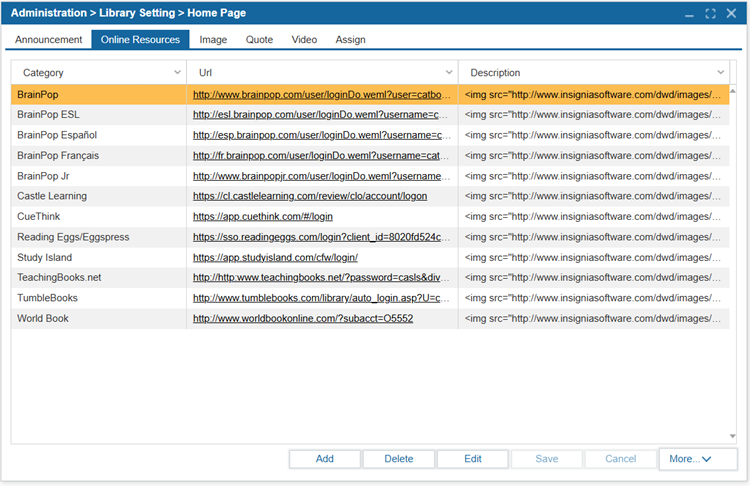Open the app.studyisland.com link

(x=275, y=257)
